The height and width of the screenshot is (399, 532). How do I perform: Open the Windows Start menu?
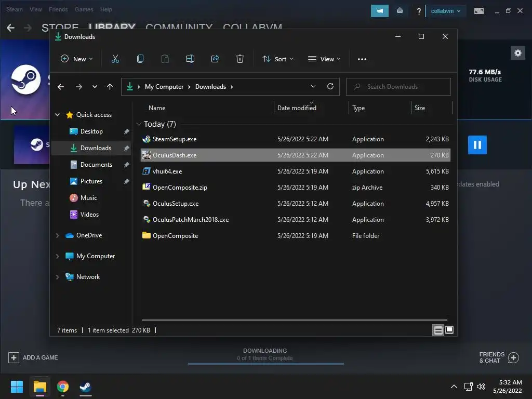(17, 387)
